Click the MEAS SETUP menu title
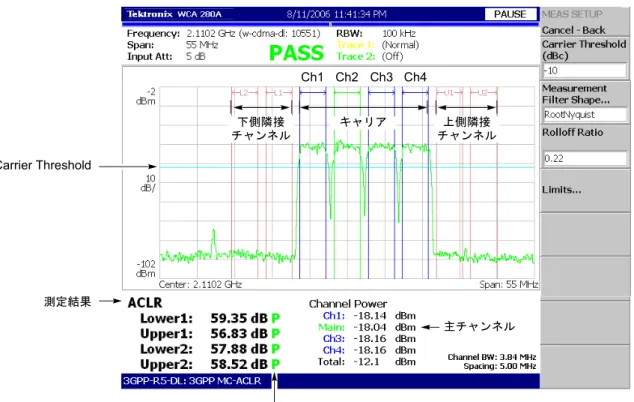 pos(572,14)
